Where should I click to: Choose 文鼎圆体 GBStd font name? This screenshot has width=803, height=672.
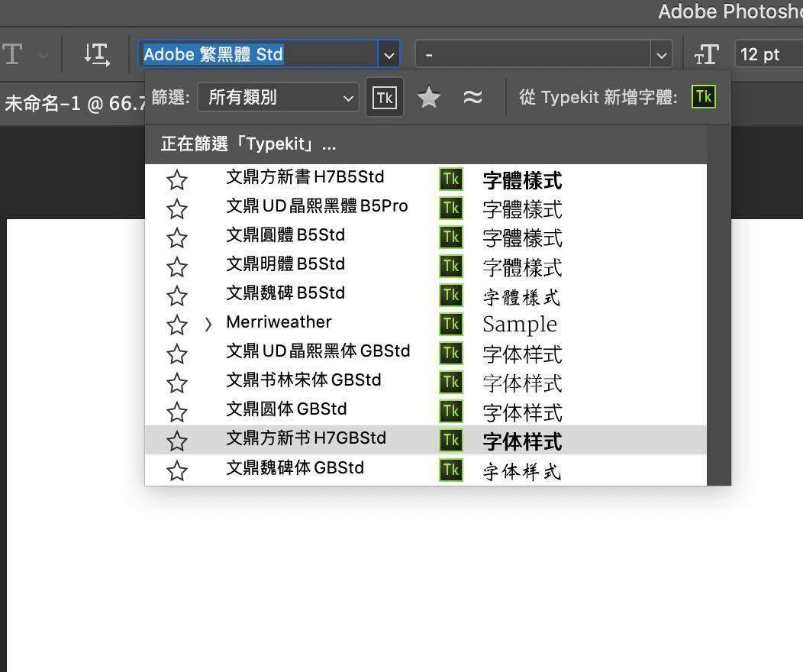click(287, 409)
